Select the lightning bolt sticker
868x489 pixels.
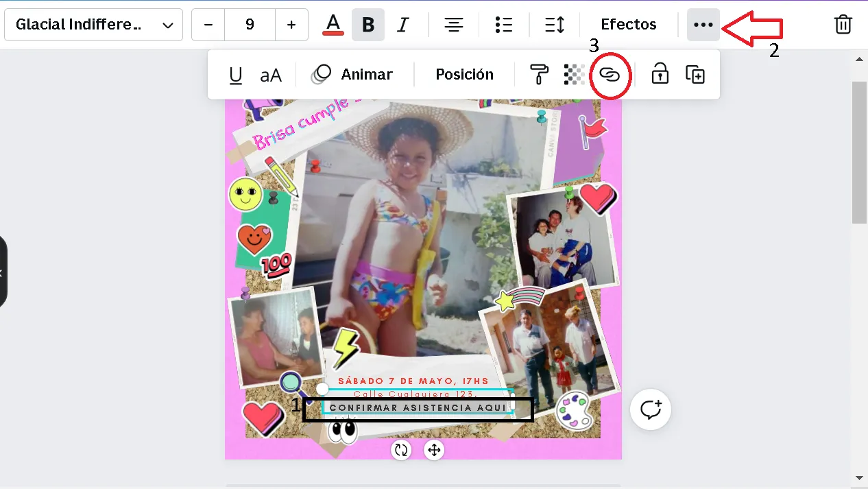click(345, 348)
